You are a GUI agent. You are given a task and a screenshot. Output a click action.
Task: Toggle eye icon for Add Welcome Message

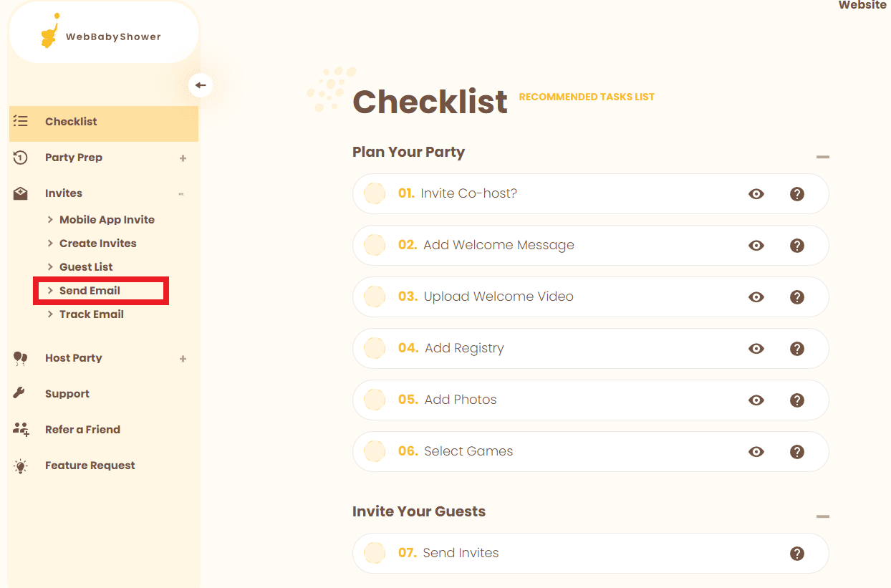click(x=756, y=245)
